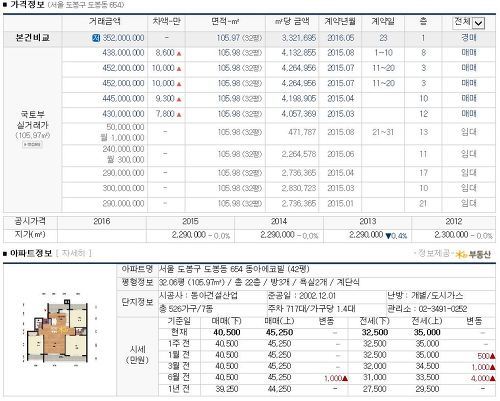This screenshot has height=401, width=500.
Task: Click the 471,787 per-㎡ price
Action: (x=302, y=132)
